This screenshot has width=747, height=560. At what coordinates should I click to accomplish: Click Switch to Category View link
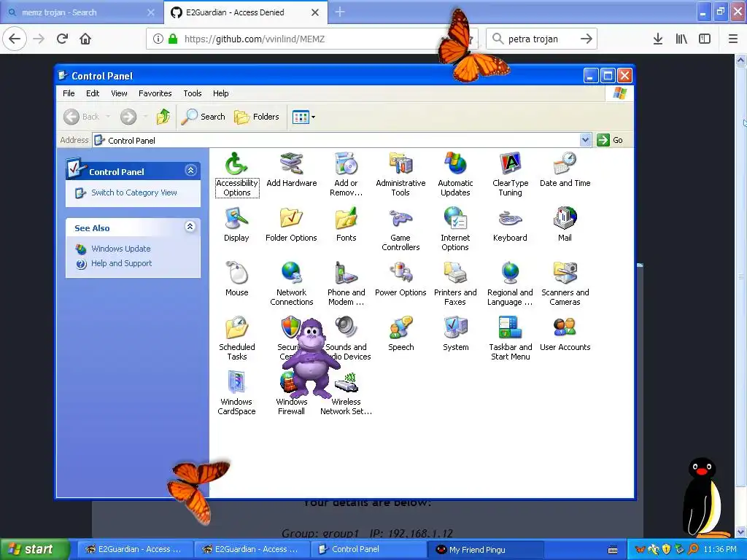pos(134,192)
